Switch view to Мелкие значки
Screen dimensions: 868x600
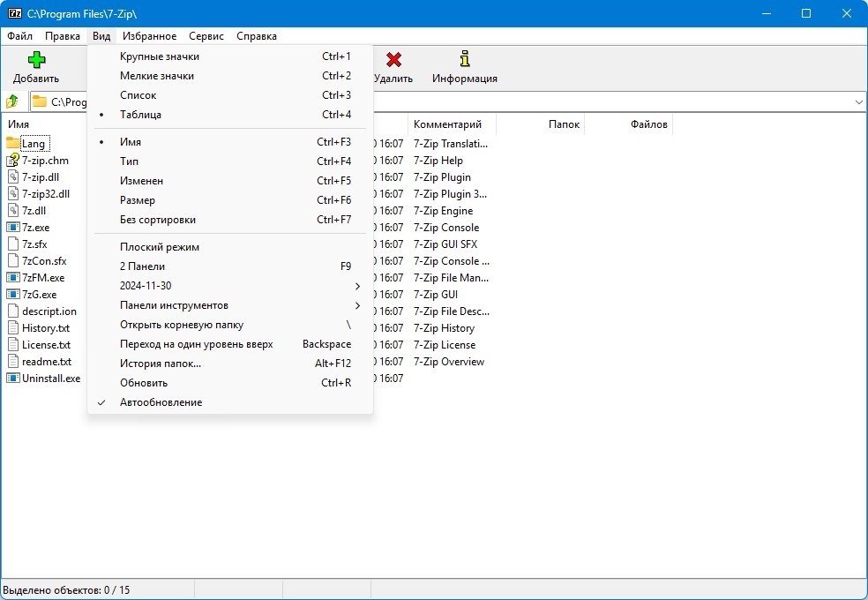tap(229, 76)
